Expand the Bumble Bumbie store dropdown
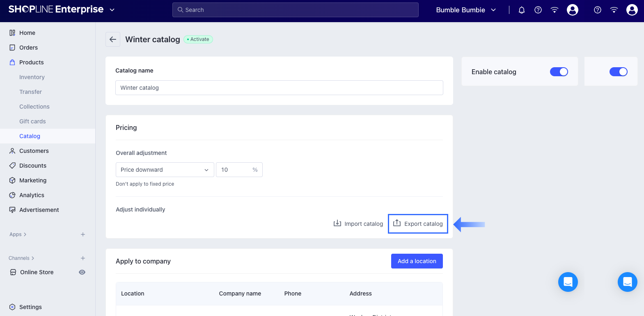 [x=466, y=10]
